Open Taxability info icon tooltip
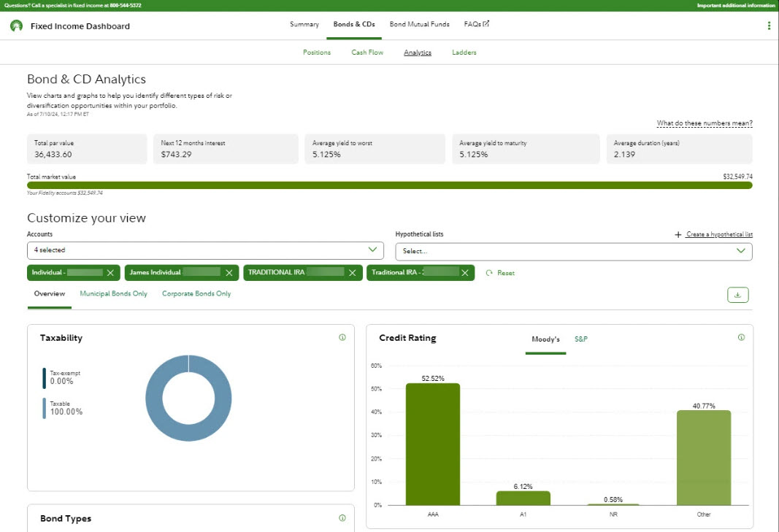The image size is (779, 532). [342, 337]
